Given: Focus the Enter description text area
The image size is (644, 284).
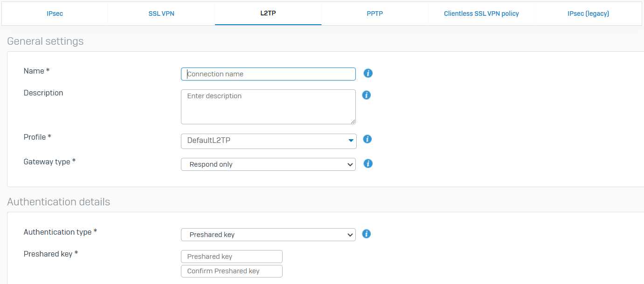Looking at the screenshot, I should (268, 107).
